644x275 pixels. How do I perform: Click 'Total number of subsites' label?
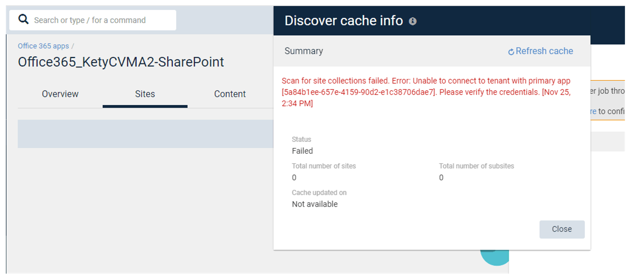pyautogui.click(x=477, y=166)
